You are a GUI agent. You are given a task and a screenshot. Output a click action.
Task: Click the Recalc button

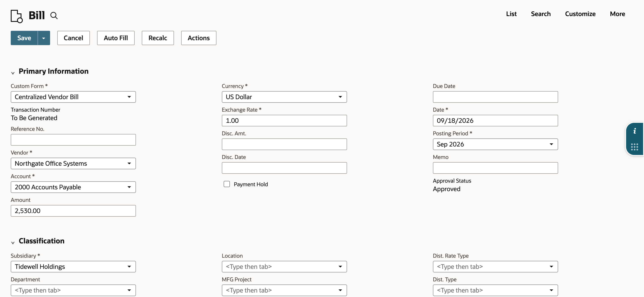click(158, 38)
